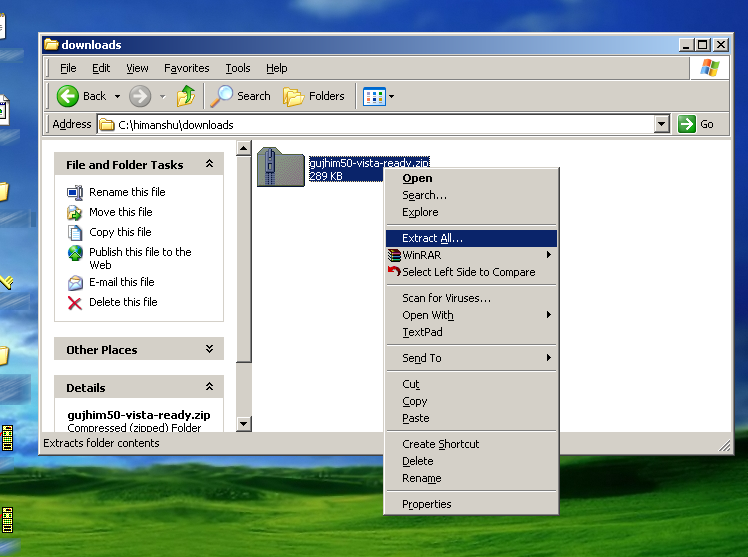The image size is (748, 557).
Task: Open the Favorites menu
Action: coord(187,68)
